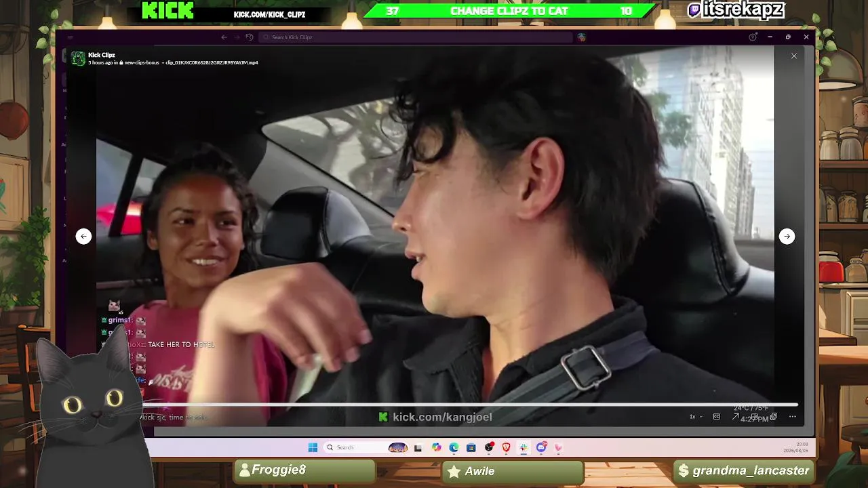Seek along the video progress bar
This screenshot has width=868, height=488.
(468, 405)
